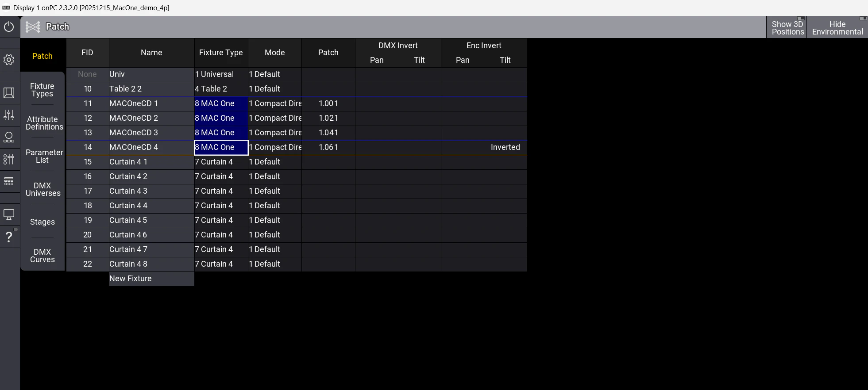This screenshot has width=868, height=390.
Task: Open the fader sliders icon
Action: point(9,115)
